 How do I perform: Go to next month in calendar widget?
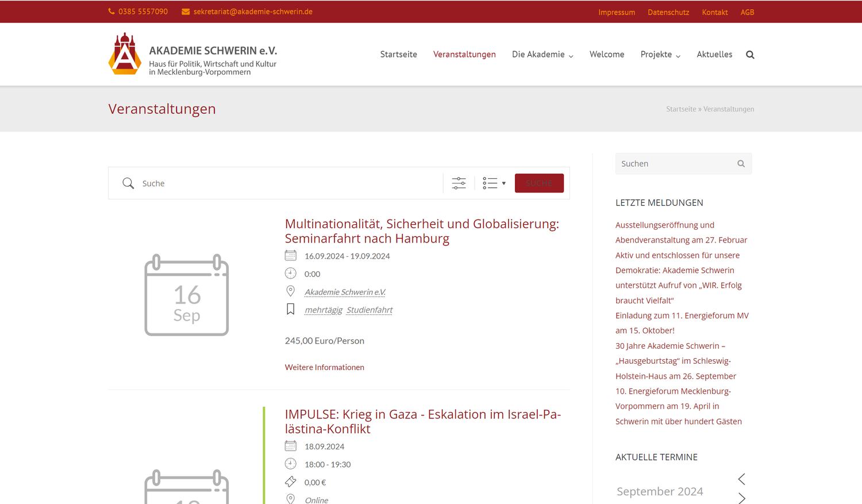[x=741, y=498]
